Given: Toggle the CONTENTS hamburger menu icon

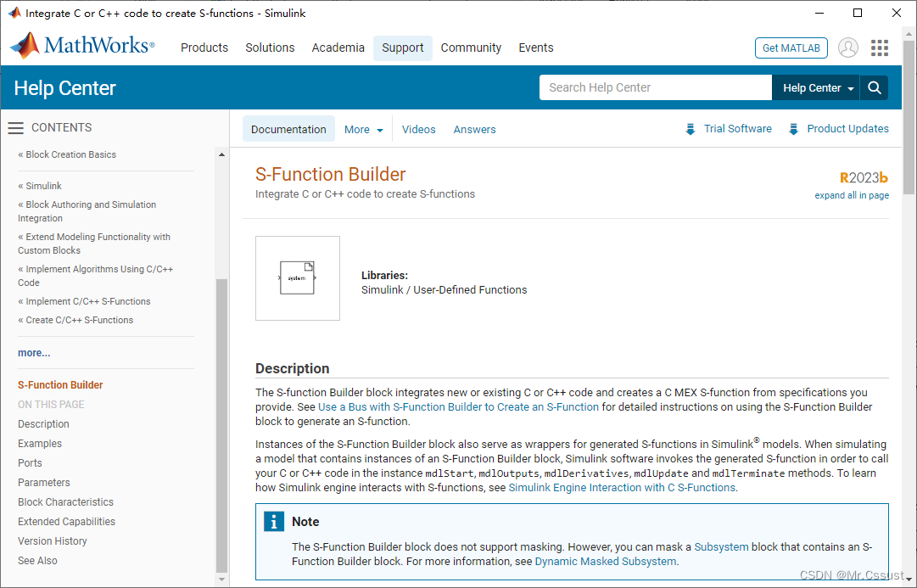Looking at the screenshot, I should pos(16,127).
